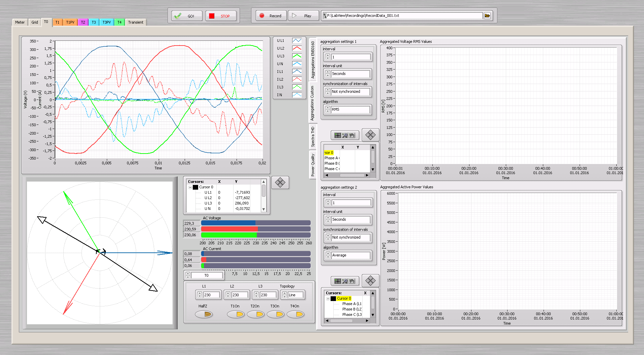
Task: Open the Topology Line selector
Action: coord(296,295)
